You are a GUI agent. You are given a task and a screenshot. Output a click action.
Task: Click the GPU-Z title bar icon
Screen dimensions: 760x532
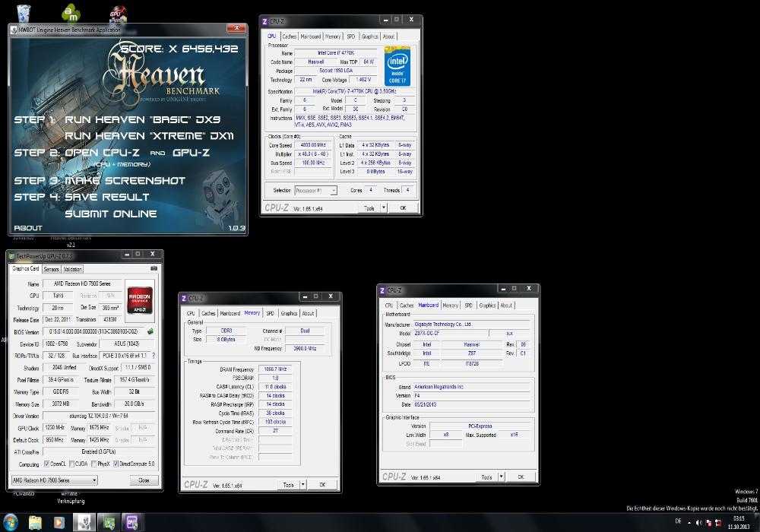coord(11,255)
